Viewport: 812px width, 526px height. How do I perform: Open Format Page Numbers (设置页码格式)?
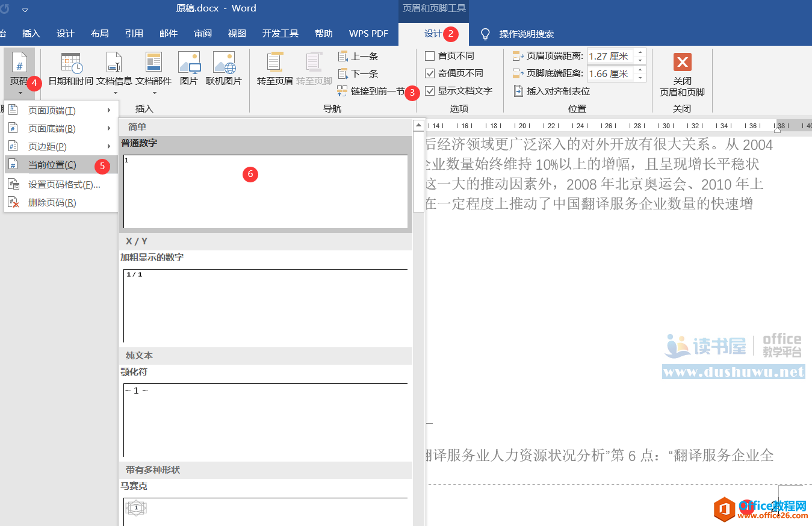click(61, 184)
